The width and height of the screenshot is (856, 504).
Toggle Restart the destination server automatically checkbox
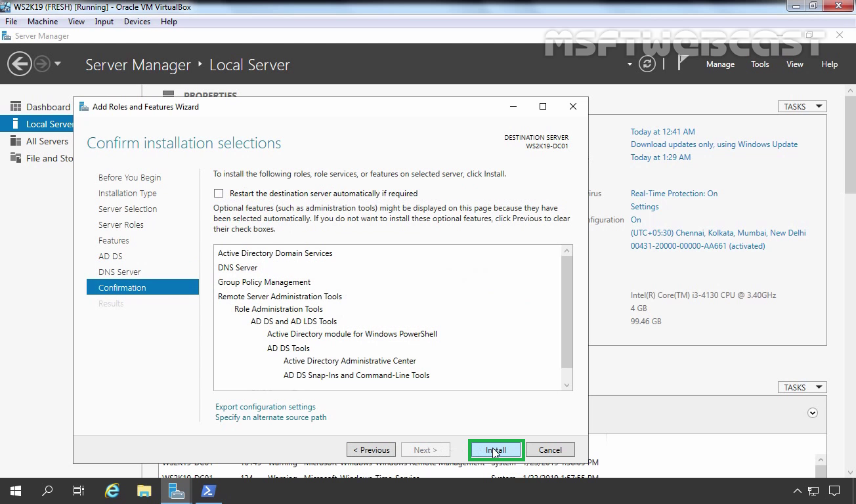(219, 194)
